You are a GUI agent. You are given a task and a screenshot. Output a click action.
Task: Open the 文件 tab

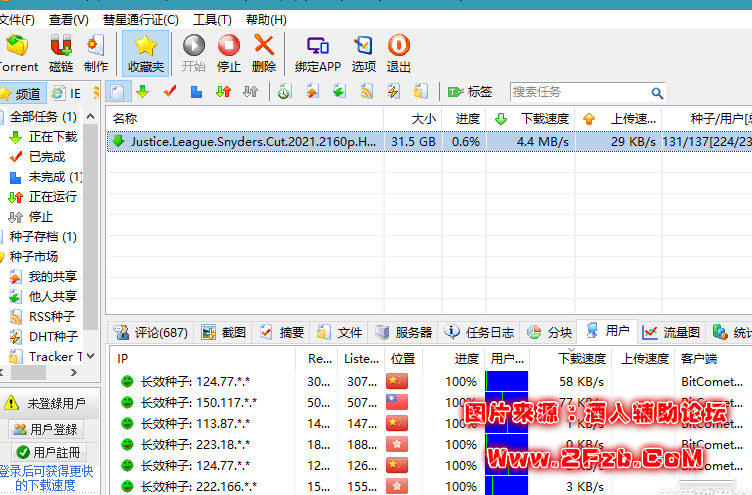pos(340,332)
